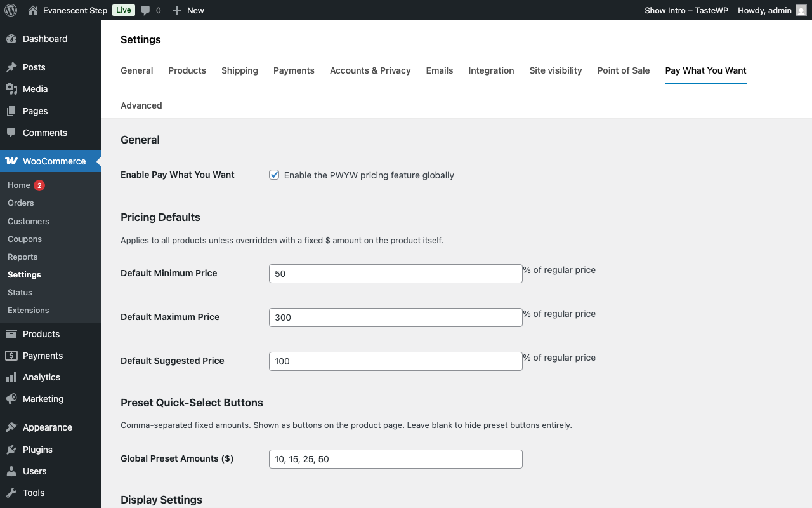812x508 pixels.
Task: Open the Accounts & Privacy tab
Action: tap(370, 70)
